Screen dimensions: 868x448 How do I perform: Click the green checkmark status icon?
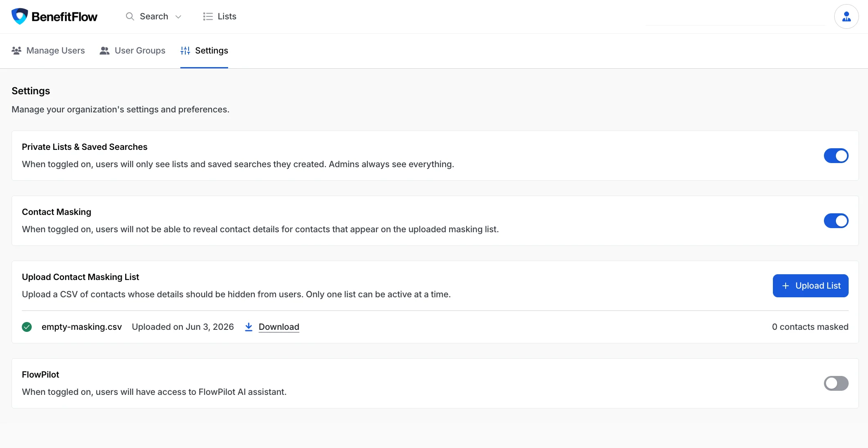(x=27, y=327)
